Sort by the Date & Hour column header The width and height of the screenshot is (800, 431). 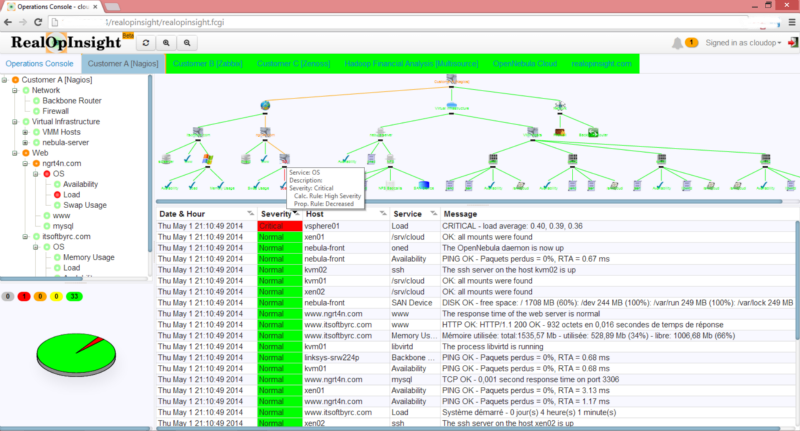click(206, 214)
